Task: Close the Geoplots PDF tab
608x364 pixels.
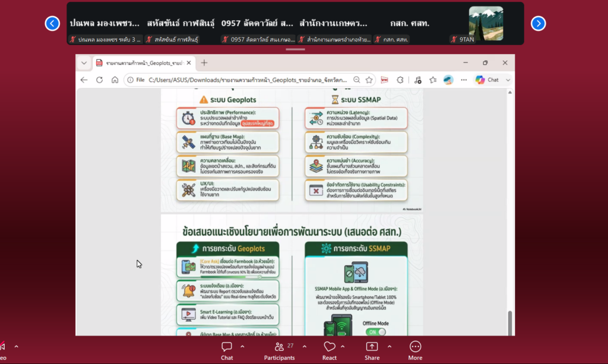Action: (189, 63)
